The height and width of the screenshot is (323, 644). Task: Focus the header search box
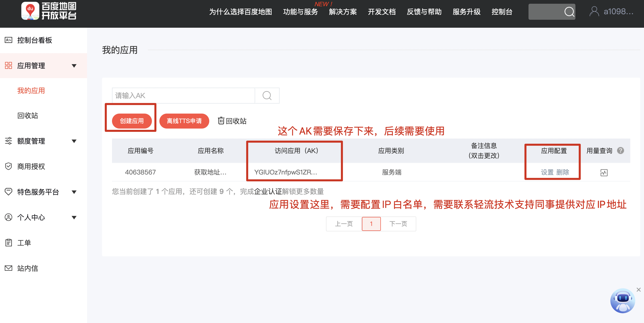[x=552, y=11]
